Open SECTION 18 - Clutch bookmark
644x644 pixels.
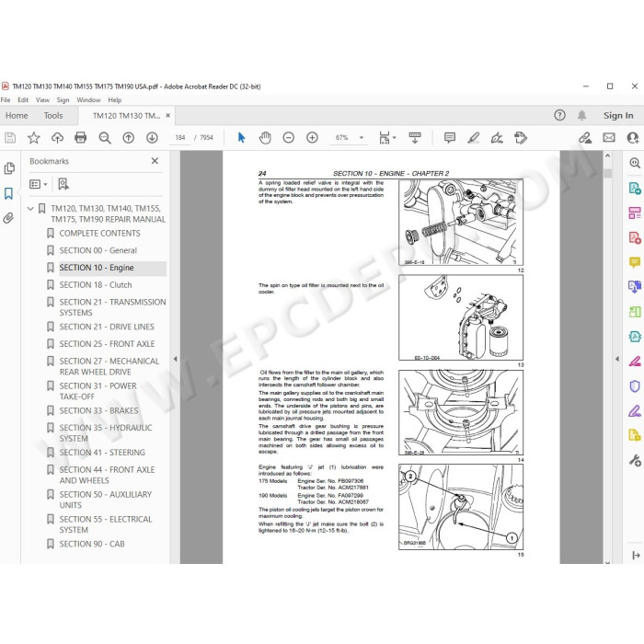tap(96, 285)
